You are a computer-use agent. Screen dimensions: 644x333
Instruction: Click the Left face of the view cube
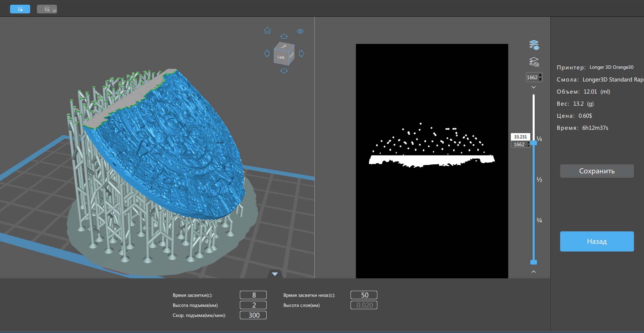click(x=281, y=57)
